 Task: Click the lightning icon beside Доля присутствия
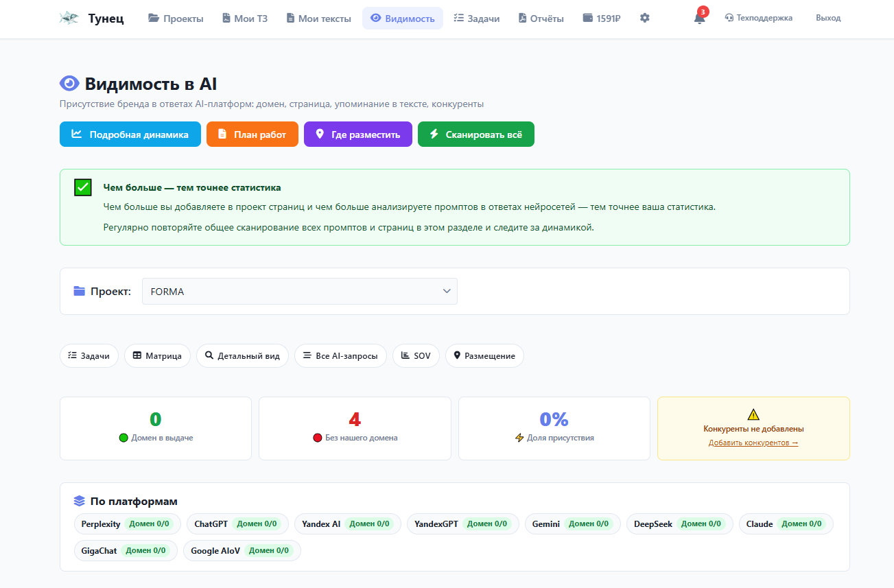519,438
